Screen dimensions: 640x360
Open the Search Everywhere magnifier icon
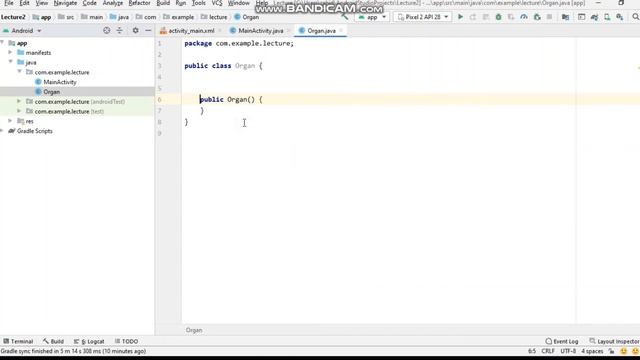coord(635,17)
